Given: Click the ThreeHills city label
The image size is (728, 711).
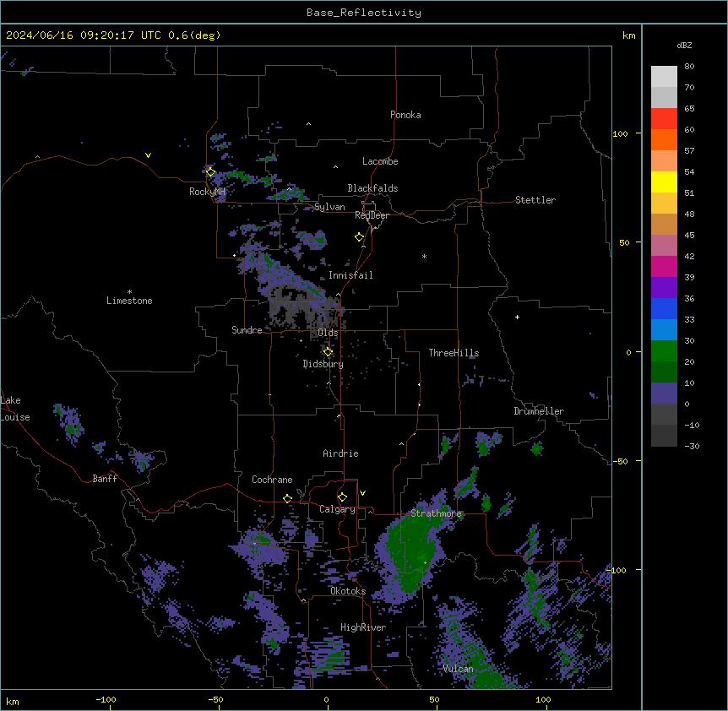Looking at the screenshot, I should 454,353.
